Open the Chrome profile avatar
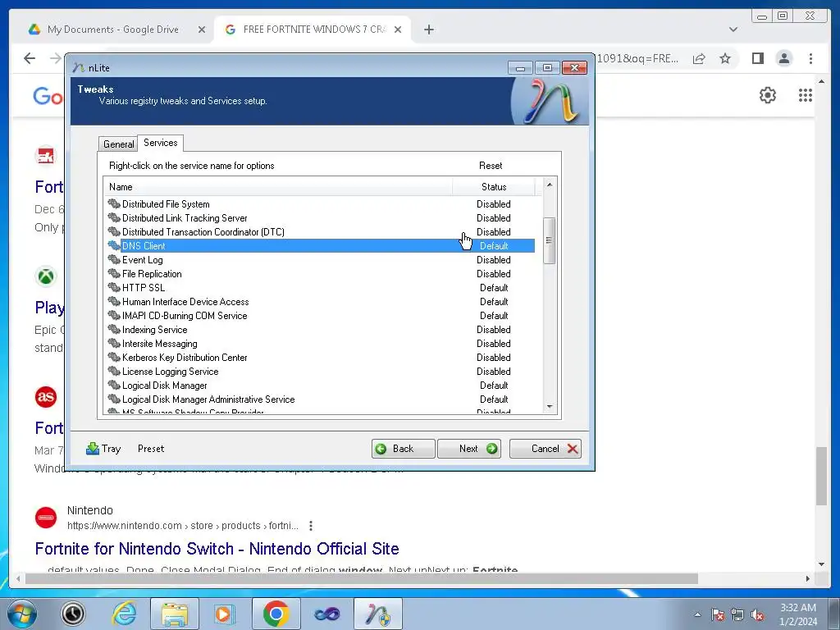 [783, 58]
